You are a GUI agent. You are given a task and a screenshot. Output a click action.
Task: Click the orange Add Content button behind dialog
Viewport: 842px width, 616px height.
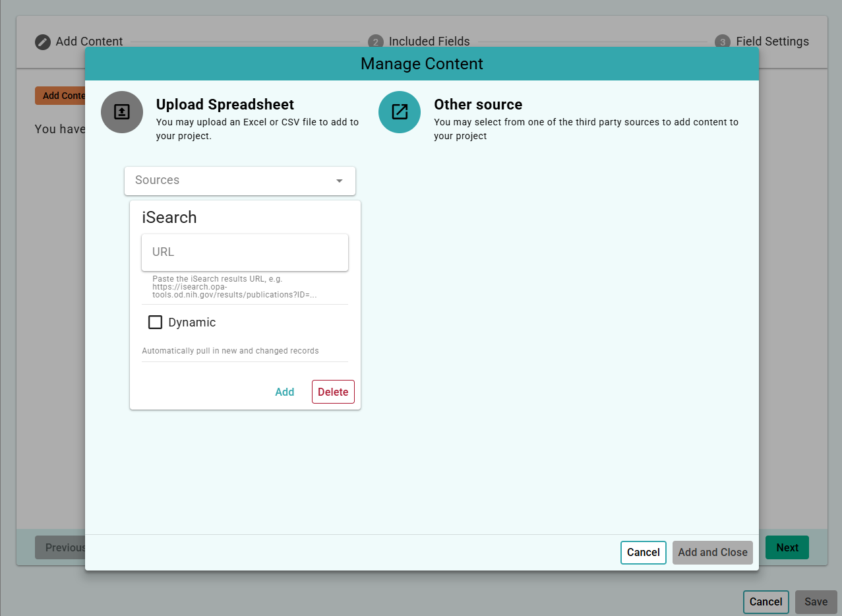61,96
